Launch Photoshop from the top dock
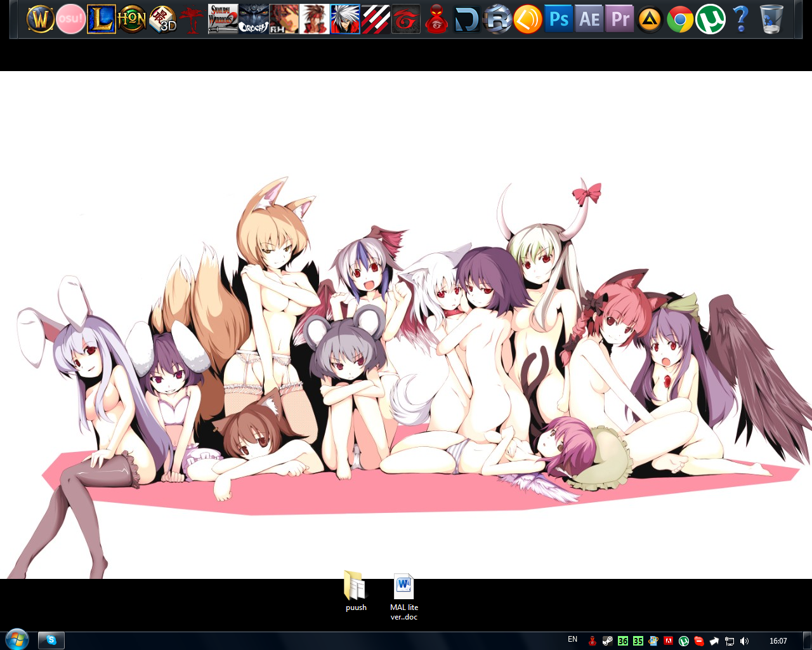This screenshot has height=650, width=812. (x=558, y=18)
